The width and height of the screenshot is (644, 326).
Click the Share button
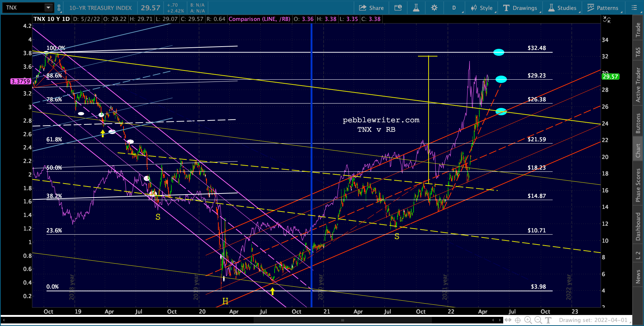coord(371,8)
